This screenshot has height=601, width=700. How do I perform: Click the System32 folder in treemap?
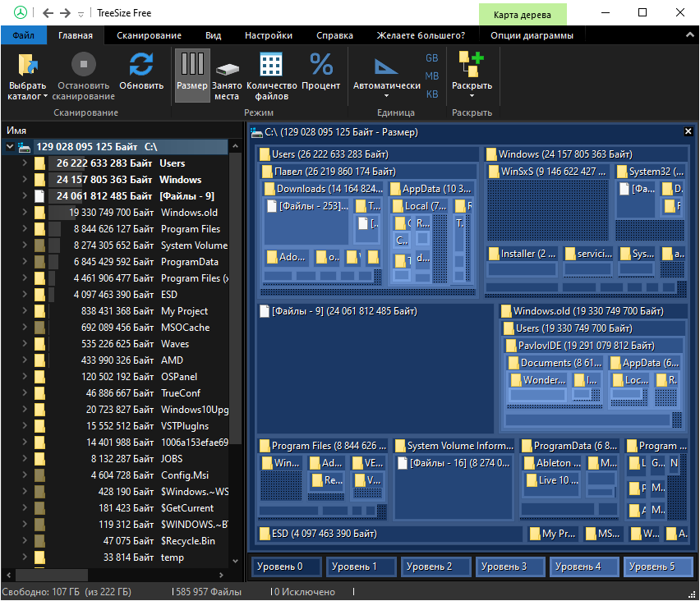click(650, 172)
